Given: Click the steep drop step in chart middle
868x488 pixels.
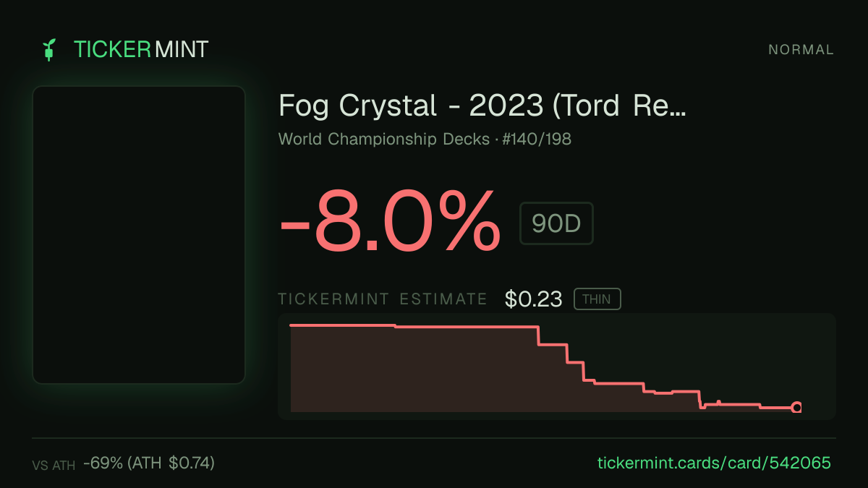Looking at the screenshot, I should 538,335.
